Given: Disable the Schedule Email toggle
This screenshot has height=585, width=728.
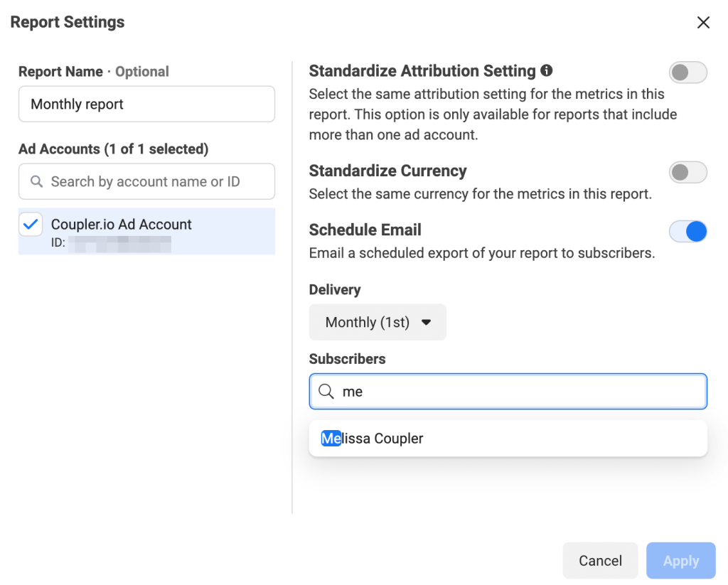Looking at the screenshot, I should click(687, 231).
